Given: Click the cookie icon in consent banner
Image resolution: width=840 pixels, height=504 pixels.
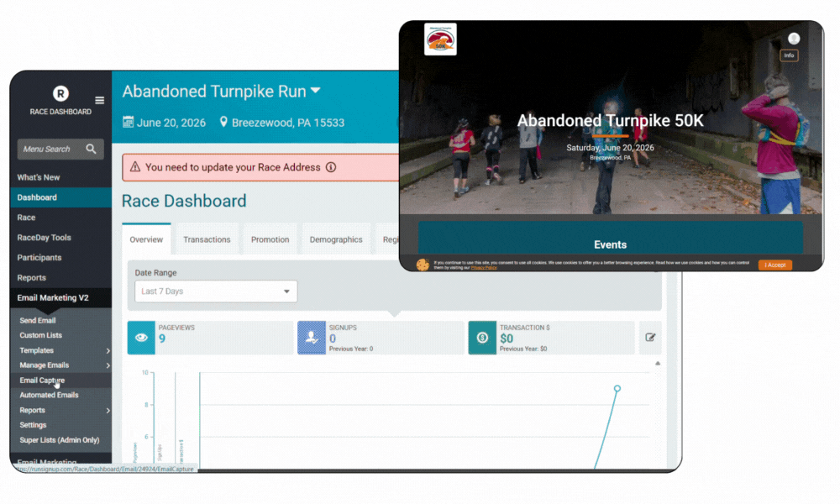Looking at the screenshot, I should point(423,265).
